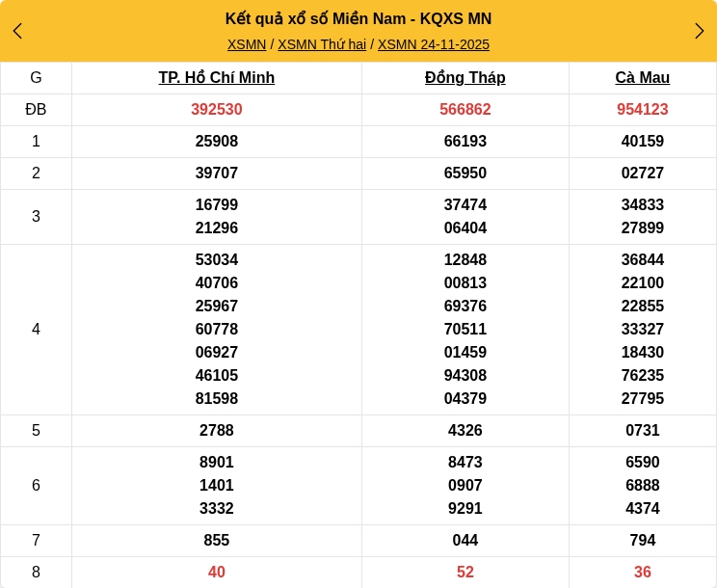Click Đồng Tháp eighth prize 52
This screenshot has height=588, width=717.
pos(465,573)
